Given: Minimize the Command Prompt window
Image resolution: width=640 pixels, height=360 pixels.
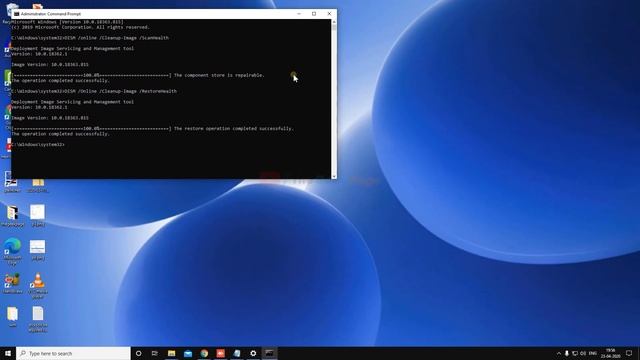Looking at the screenshot, I should [x=299, y=14].
